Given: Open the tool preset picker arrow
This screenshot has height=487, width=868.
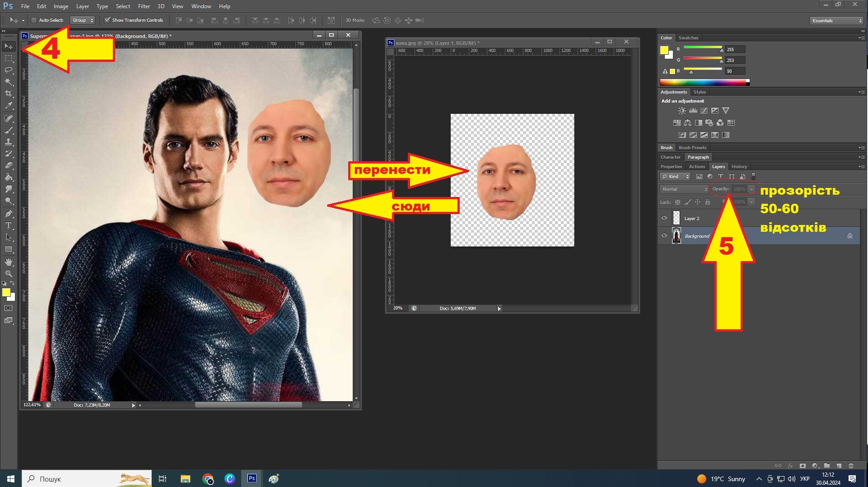Looking at the screenshot, I should [23, 20].
